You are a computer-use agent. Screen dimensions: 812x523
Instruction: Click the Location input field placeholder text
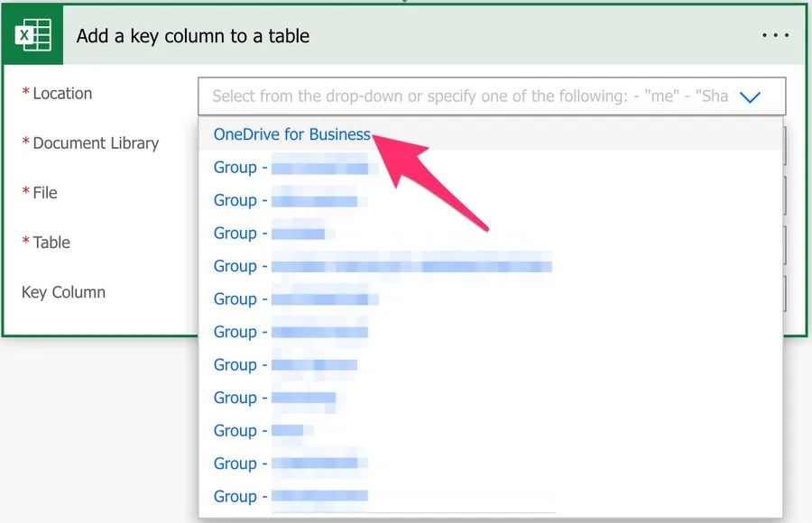[469, 96]
